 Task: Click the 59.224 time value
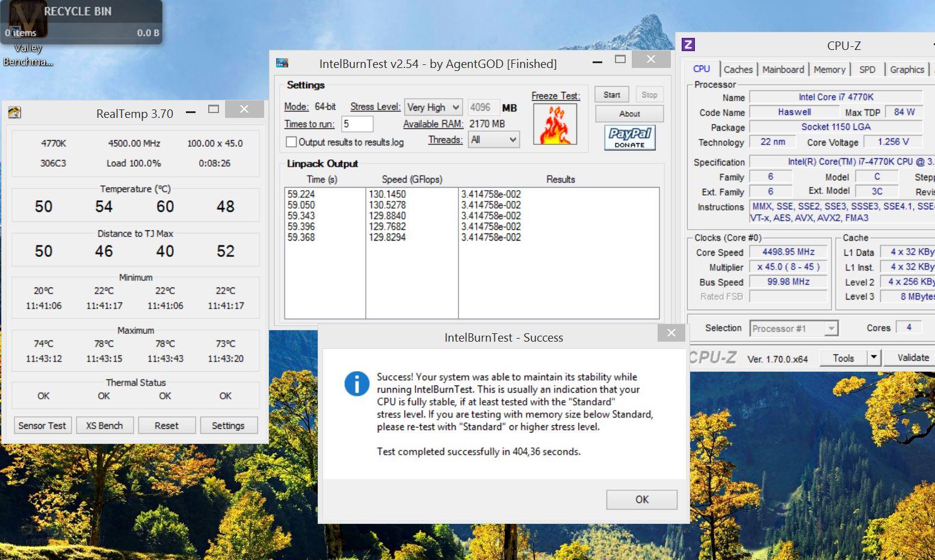click(x=301, y=194)
